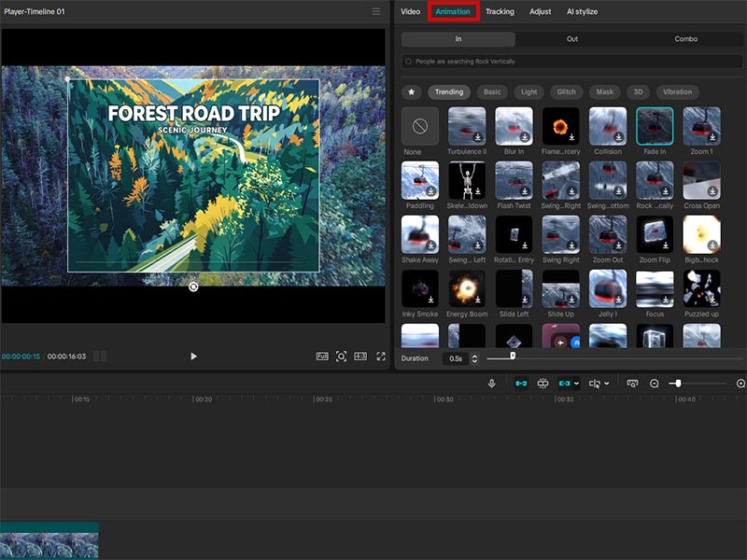
Task: Select the Mask category chip
Action: coord(605,91)
